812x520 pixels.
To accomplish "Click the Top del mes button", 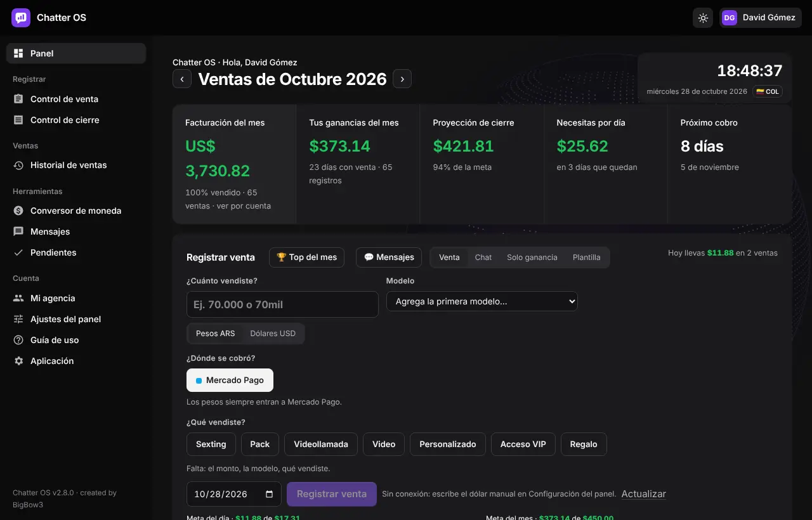I will (x=307, y=257).
